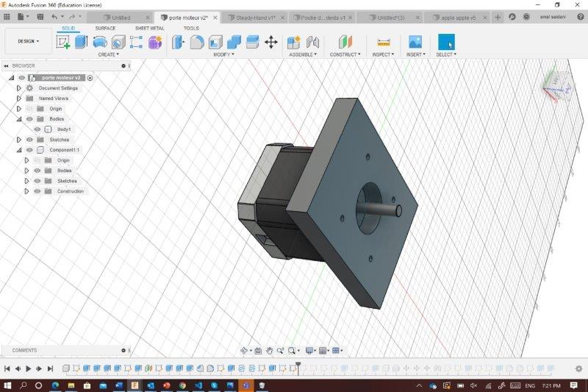This screenshot has height=392, width=588.
Task: Open the Display Settings monitor icon
Action: [309, 350]
